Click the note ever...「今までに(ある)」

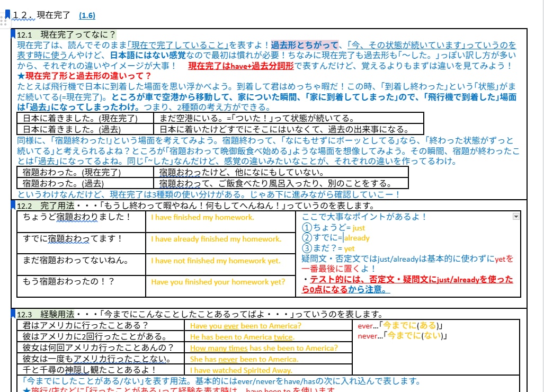400,325
